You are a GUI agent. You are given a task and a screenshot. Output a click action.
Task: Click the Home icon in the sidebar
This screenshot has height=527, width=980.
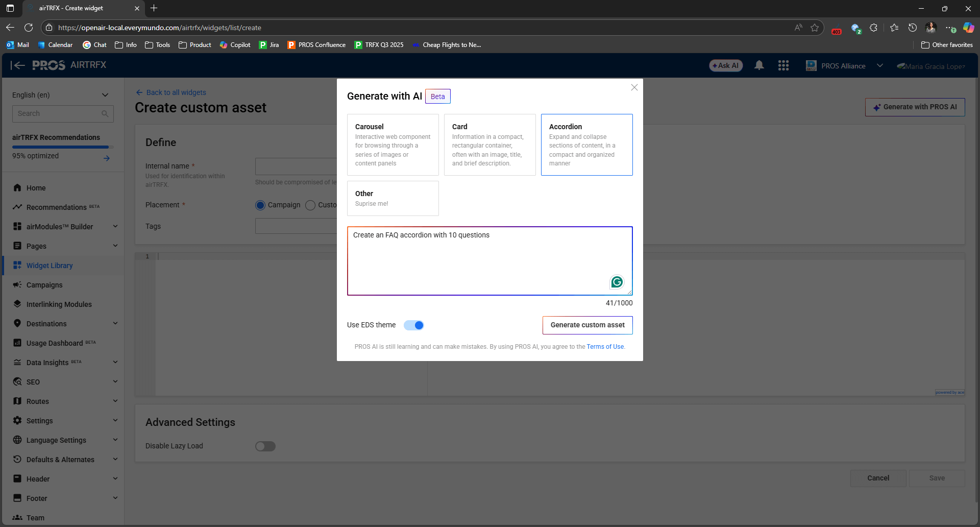[x=17, y=188]
